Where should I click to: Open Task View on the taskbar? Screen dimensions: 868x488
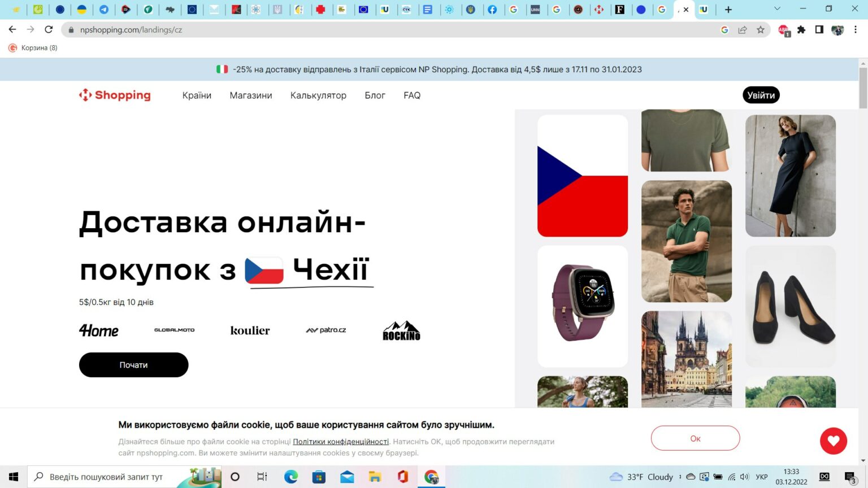coord(262,477)
